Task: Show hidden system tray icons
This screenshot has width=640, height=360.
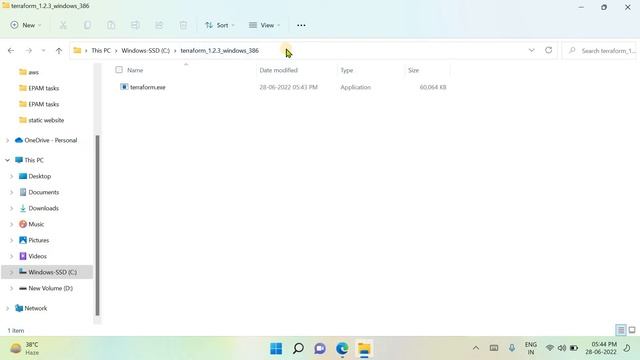Action: point(476,348)
